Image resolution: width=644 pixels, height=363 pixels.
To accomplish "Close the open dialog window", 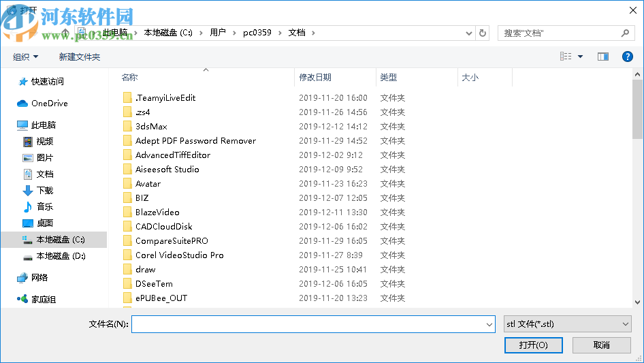I will click(x=633, y=10).
